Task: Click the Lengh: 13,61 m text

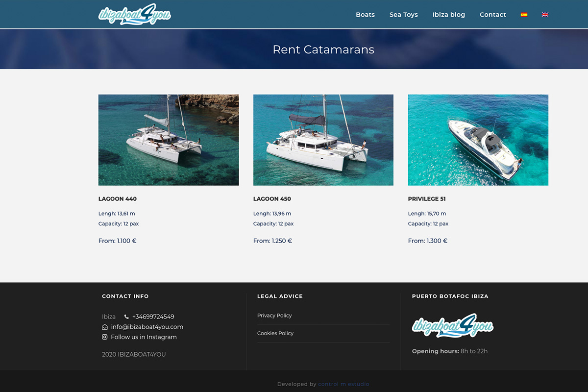Action: [x=117, y=214]
